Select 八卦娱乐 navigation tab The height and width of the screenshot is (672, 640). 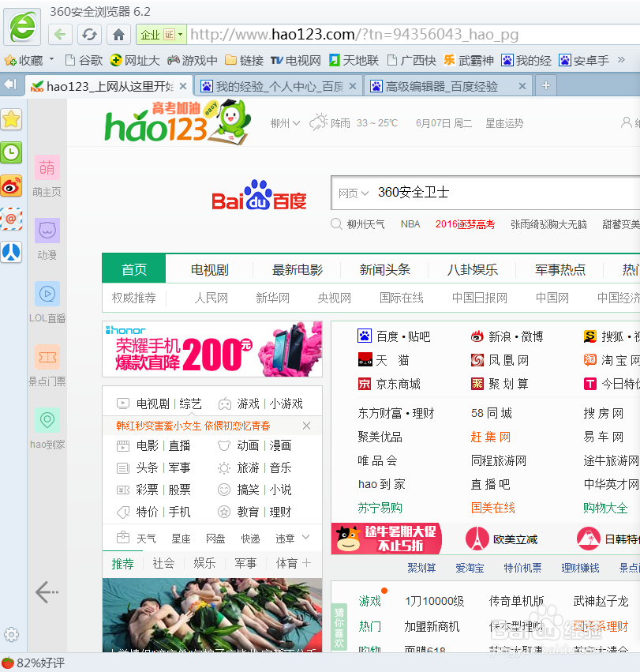click(473, 269)
